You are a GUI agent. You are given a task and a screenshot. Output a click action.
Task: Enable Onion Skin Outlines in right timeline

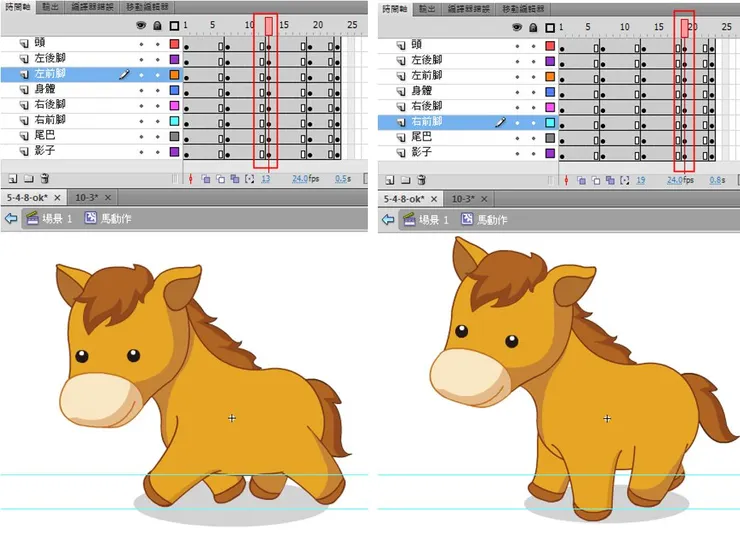596,180
